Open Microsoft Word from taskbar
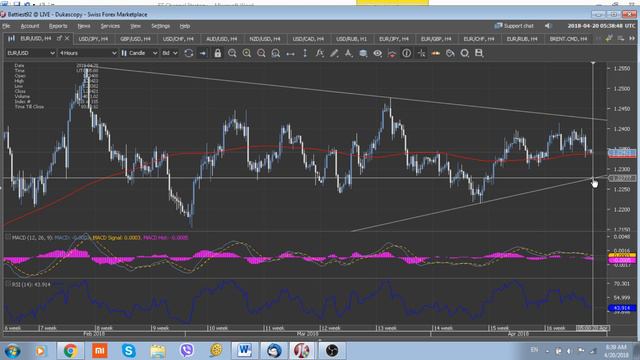Screen dimensions: 640x360 click(244, 351)
